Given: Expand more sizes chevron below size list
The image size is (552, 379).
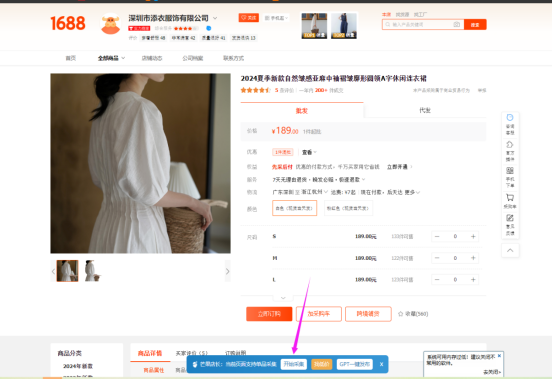Looking at the screenshot, I should coord(283,298).
